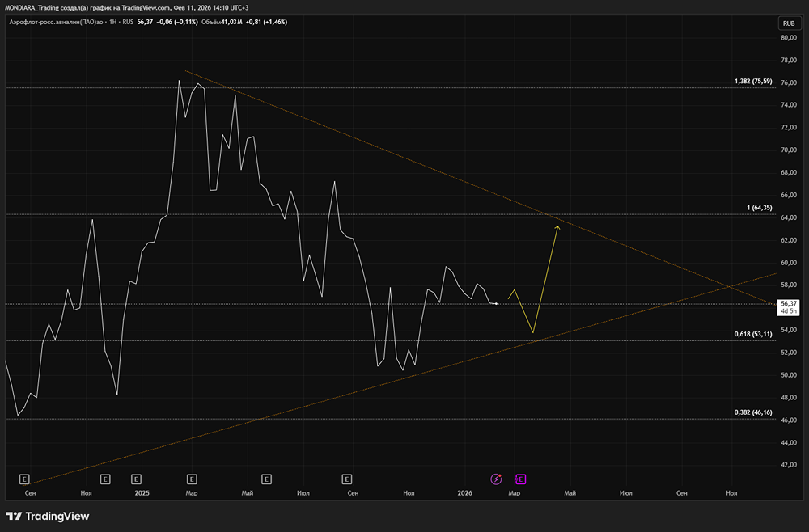This screenshot has width=809, height=532.
Task: Click the white dot ending the price line
Action: [496, 304]
